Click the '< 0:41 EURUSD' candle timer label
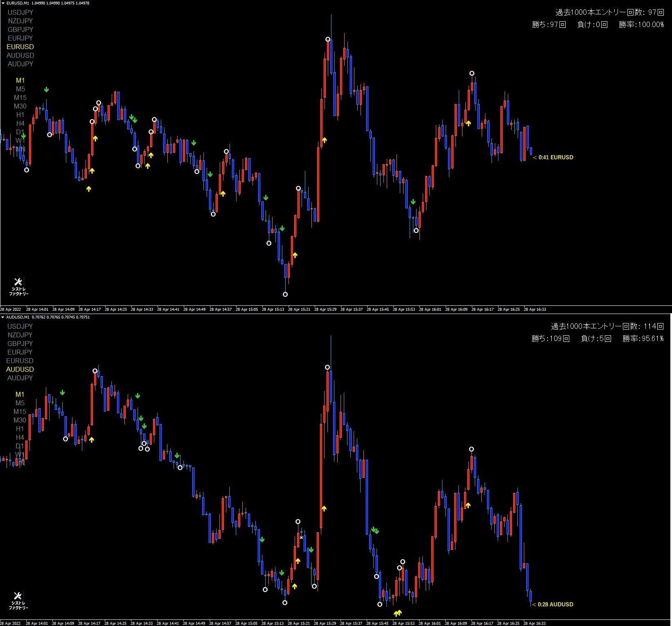Viewport: 672px width, 626px height. click(553, 157)
